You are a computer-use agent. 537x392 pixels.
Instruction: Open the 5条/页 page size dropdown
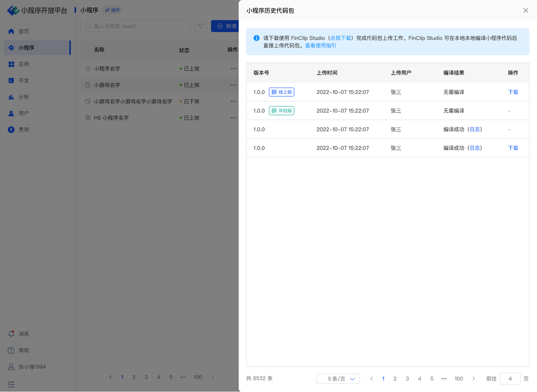[338, 379]
